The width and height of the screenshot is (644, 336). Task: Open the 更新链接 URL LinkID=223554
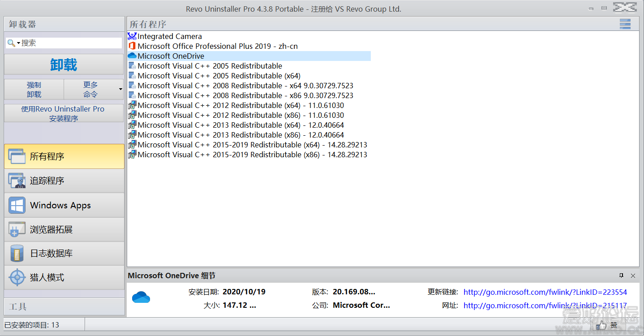tap(545, 292)
